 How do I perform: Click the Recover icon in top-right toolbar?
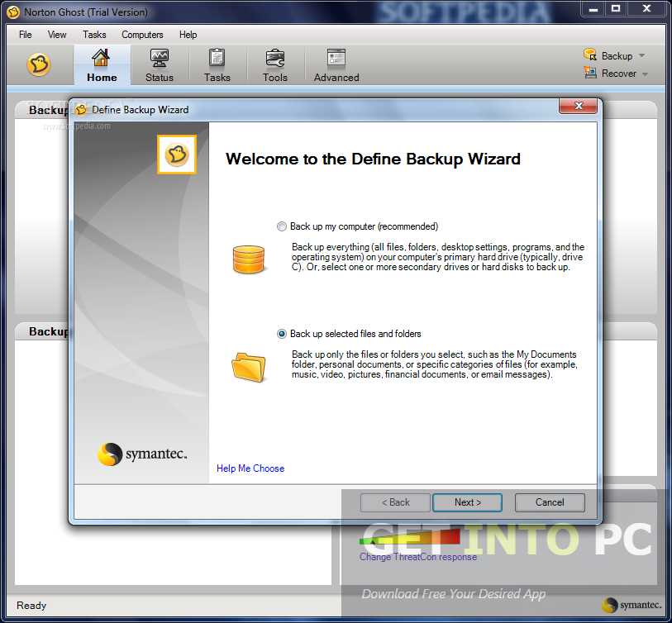click(590, 73)
